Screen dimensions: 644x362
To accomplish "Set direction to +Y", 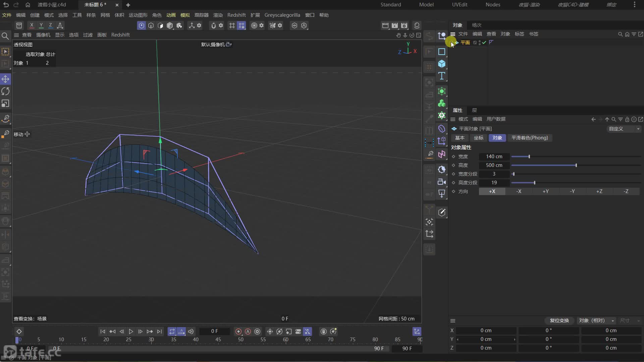I will pyautogui.click(x=546, y=191).
